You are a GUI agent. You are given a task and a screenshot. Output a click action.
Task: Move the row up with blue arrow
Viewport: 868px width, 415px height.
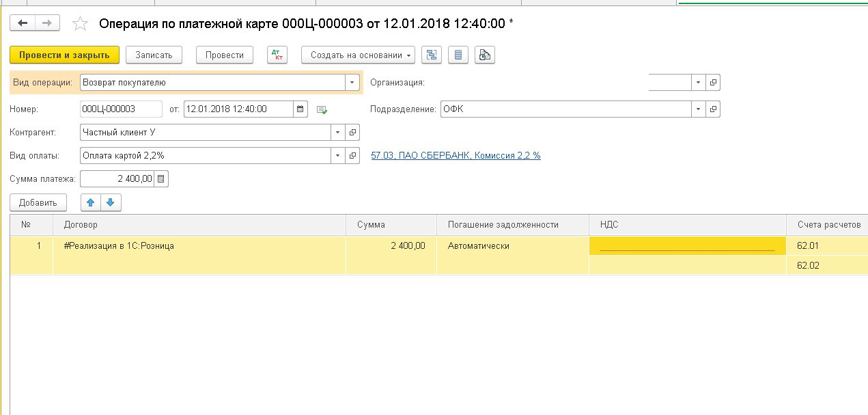[91, 202]
